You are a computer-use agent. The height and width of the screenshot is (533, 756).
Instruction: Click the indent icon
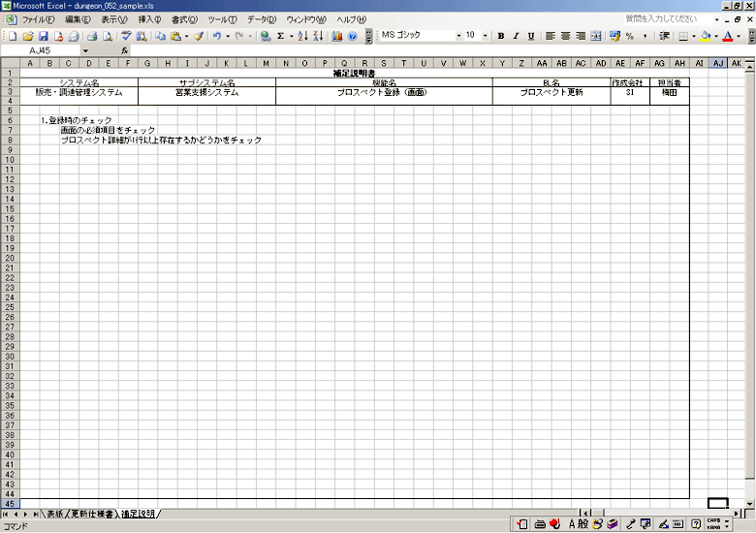(664, 36)
